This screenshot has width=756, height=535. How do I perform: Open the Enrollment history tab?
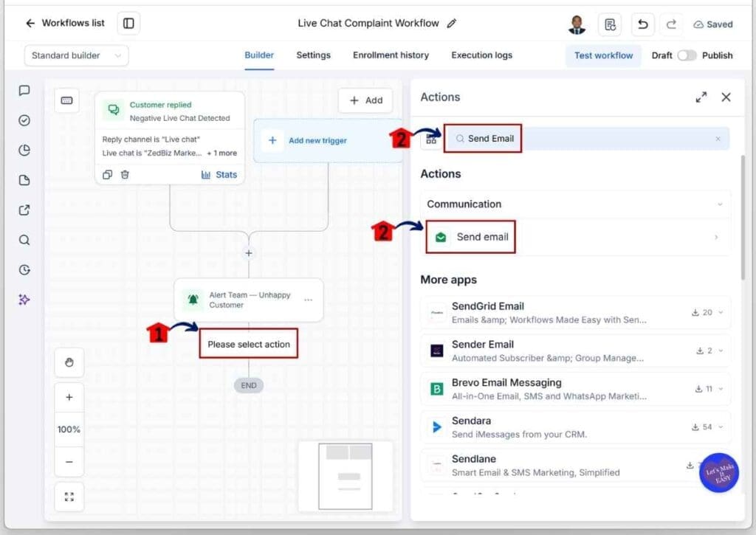391,55
